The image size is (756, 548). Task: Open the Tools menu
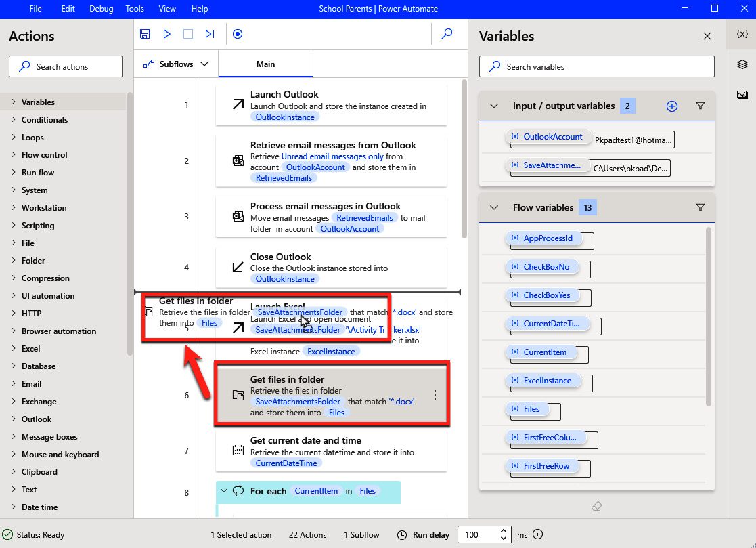click(x=135, y=9)
